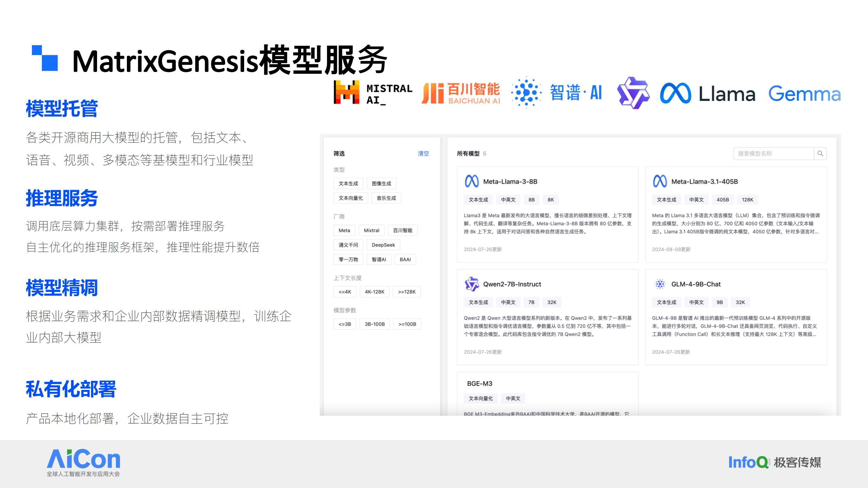868x488 pixels.
Task: Select the BAAI vendor filter
Action: (x=405, y=259)
